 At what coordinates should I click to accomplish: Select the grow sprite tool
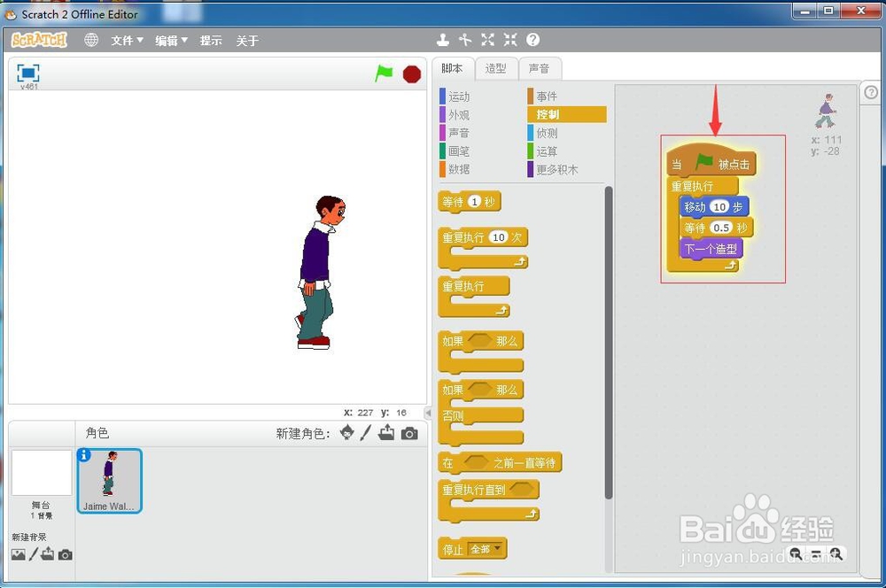tap(487, 39)
